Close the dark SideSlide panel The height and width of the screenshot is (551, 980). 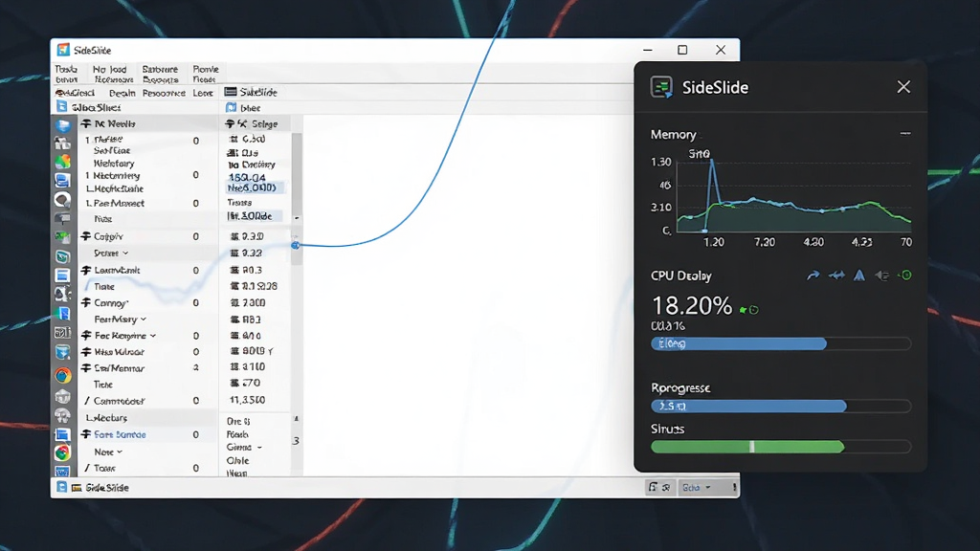tap(903, 87)
